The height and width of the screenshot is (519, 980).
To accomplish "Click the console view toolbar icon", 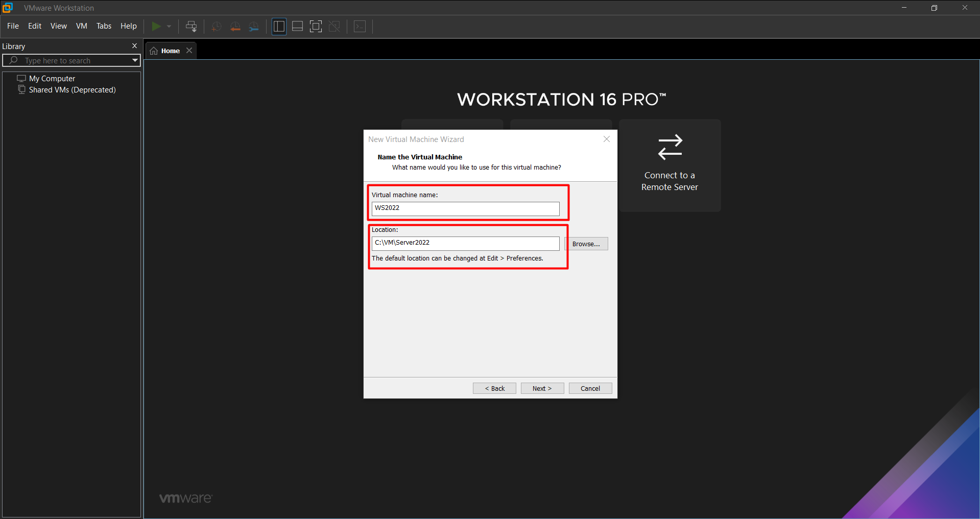I will click(x=360, y=27).
